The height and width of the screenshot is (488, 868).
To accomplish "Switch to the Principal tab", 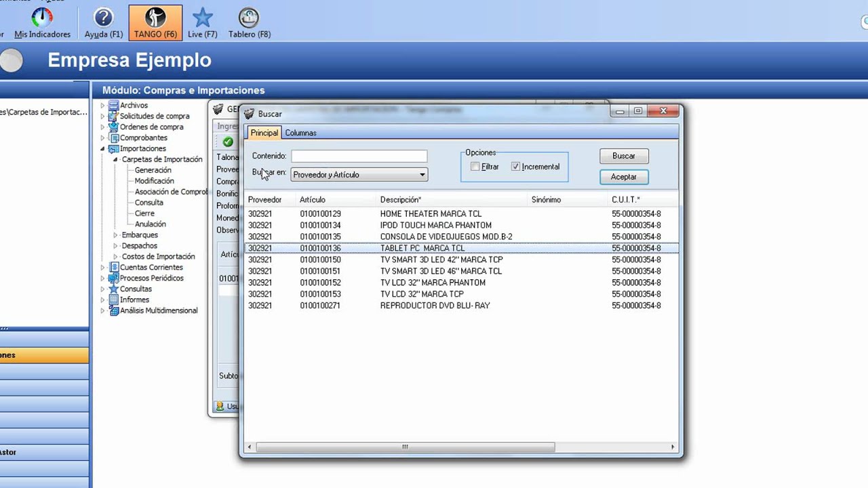I will pyautogui.click(x=264, y=133).
